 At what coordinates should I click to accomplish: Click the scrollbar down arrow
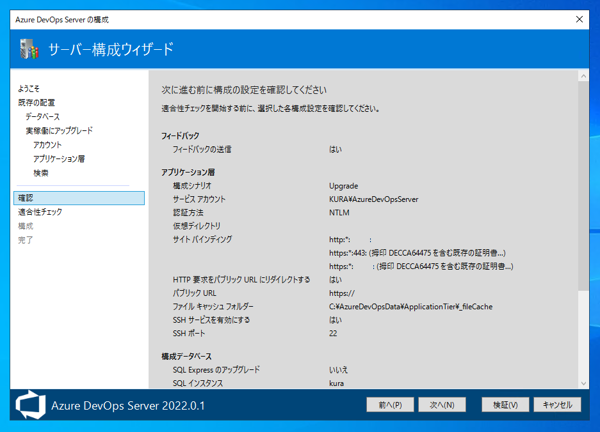(x=583, y=383)
